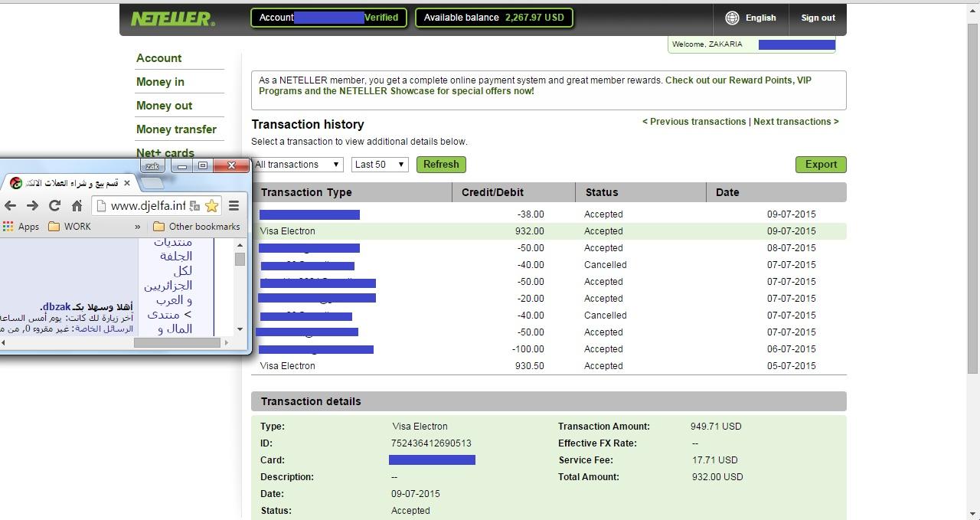Open the Money out menu item
This screenshot has height=520, width=980.
click(164, 106)
